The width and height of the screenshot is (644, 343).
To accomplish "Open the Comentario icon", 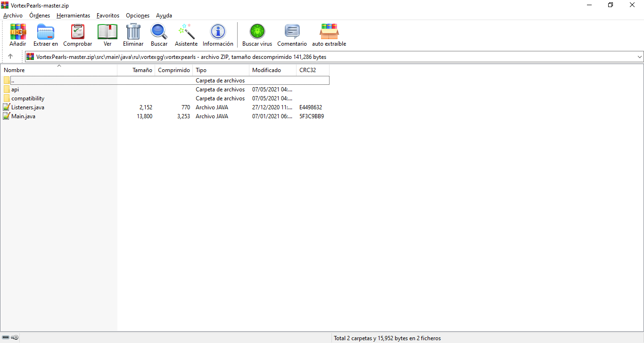I will [x=292, y=32].
